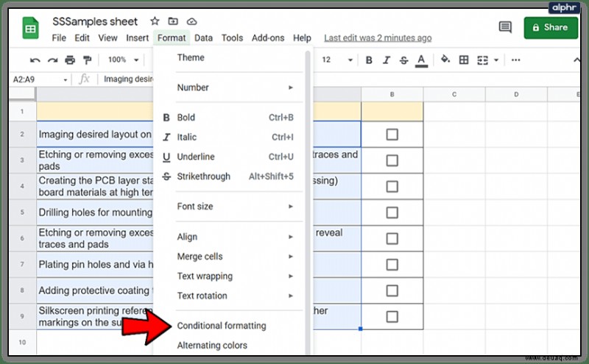
Task: Tick the checkbox in row 7
Action: [392, 265]
